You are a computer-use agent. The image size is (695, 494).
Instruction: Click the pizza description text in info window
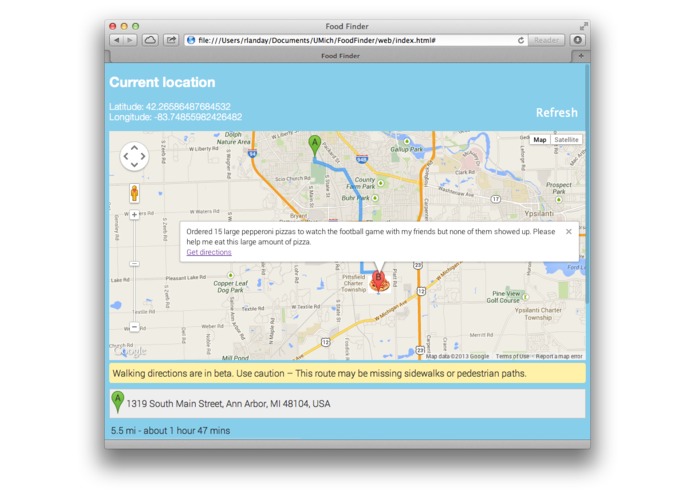coord(371,237)
